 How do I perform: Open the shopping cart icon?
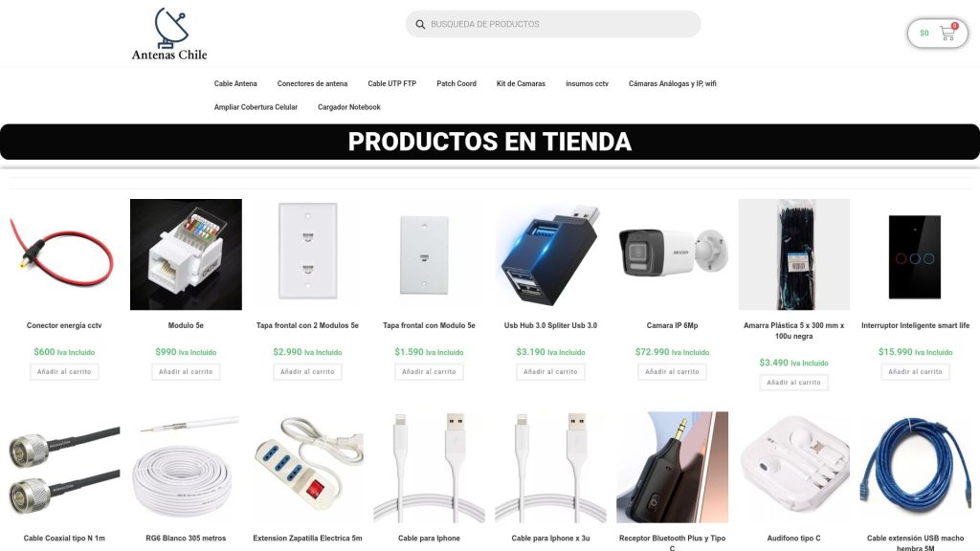947,33
